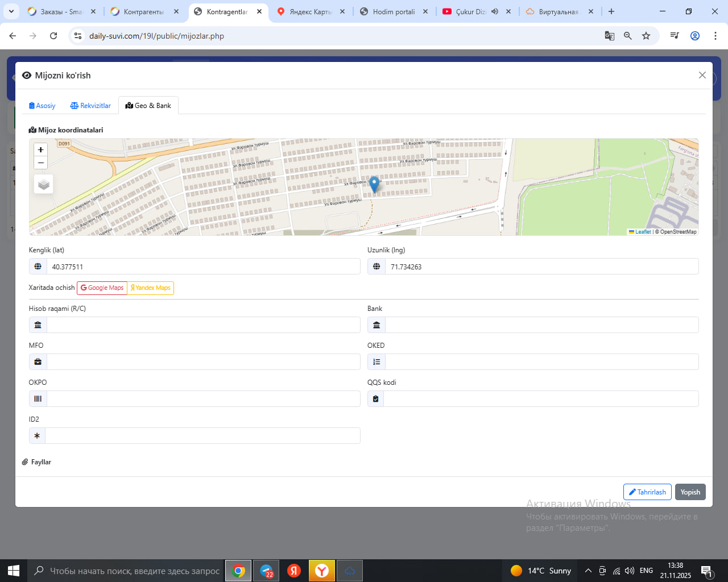Open the browser translate page icon
The width and height of the screenshot is (728, 582).
click(610, 36)
